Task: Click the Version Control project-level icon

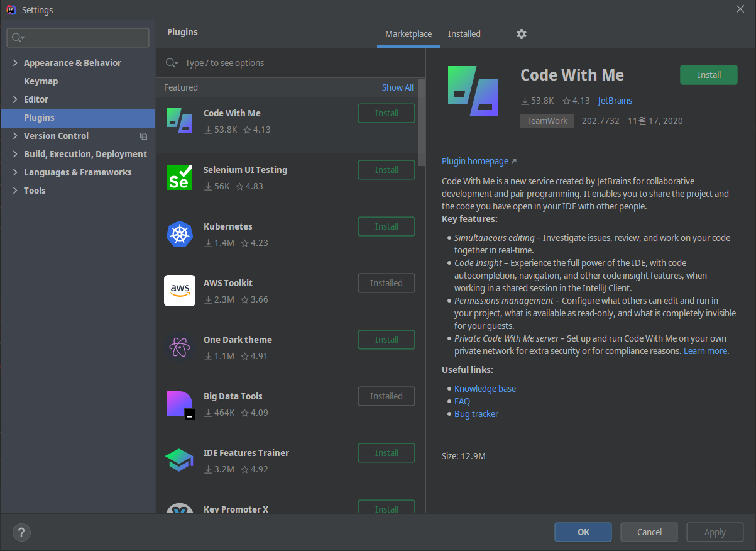Action: click(143, 136)
